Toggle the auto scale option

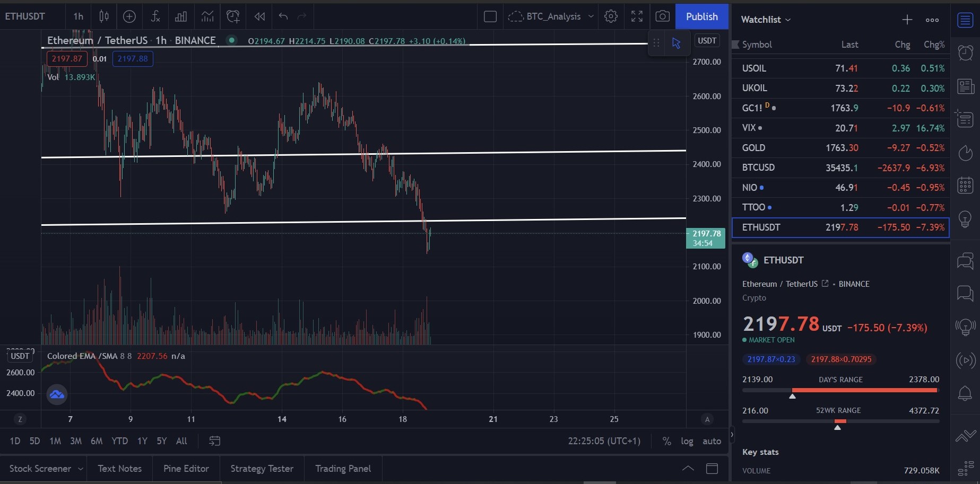coord(712,441)
